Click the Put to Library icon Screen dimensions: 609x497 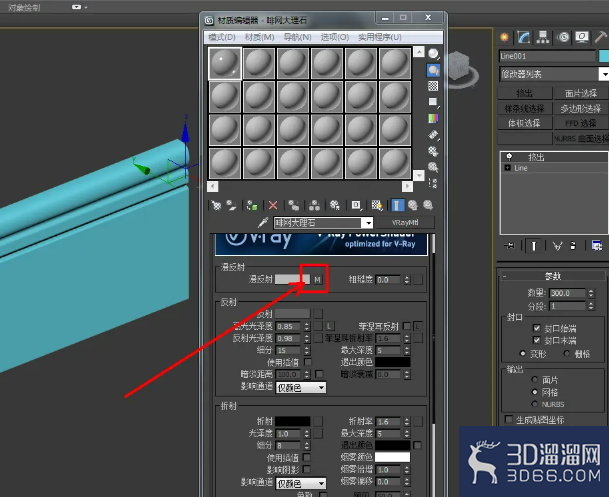(334, 205)
